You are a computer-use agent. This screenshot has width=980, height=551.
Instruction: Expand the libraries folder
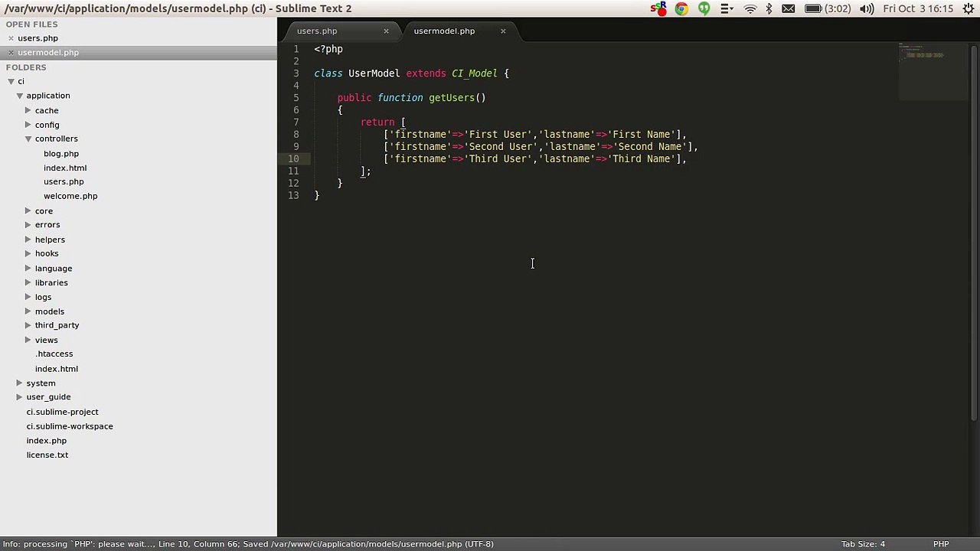point(28,282)
